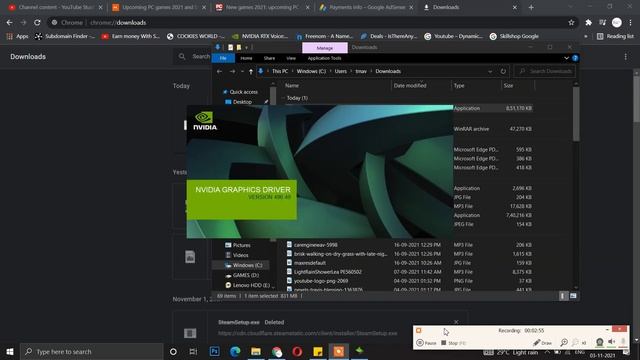The width and height of the screenshot is (640, 360).
Task: Refresh the Explorer Downloads folder
Action: [503, 71]
